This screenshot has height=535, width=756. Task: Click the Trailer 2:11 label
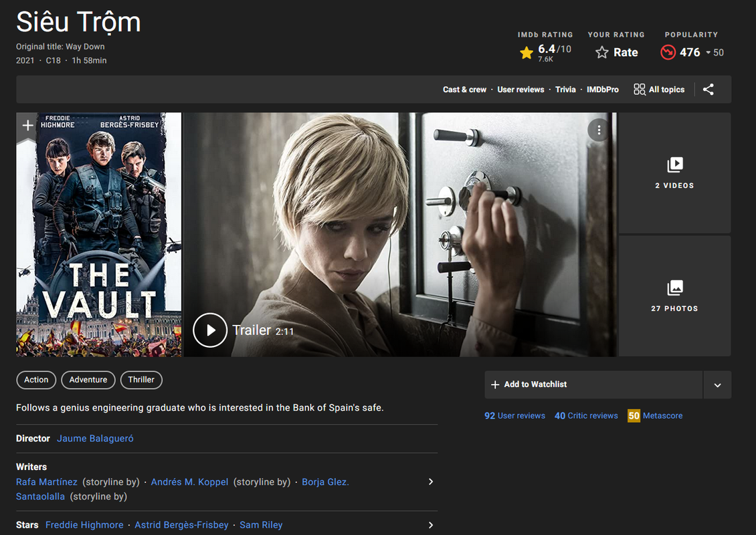263,330
